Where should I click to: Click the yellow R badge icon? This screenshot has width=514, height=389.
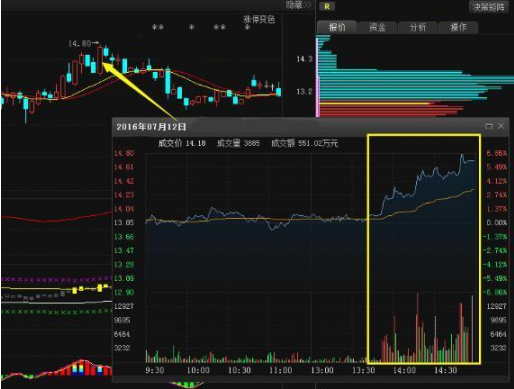(x=327, y=6)
